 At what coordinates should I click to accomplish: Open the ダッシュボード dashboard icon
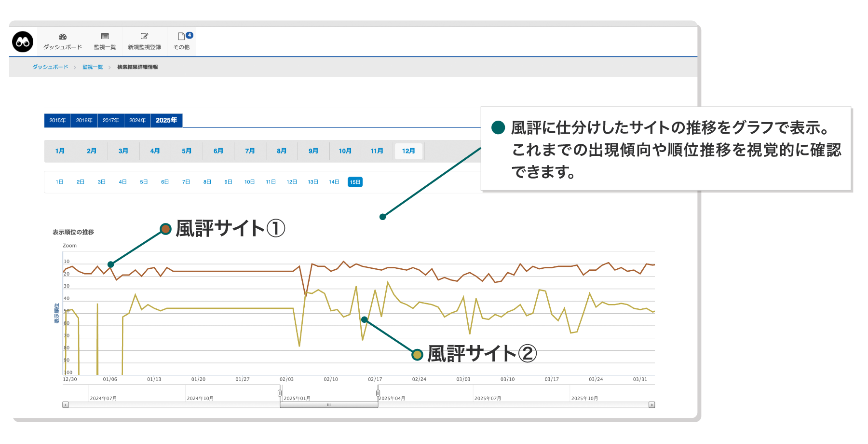pos(63,37)
